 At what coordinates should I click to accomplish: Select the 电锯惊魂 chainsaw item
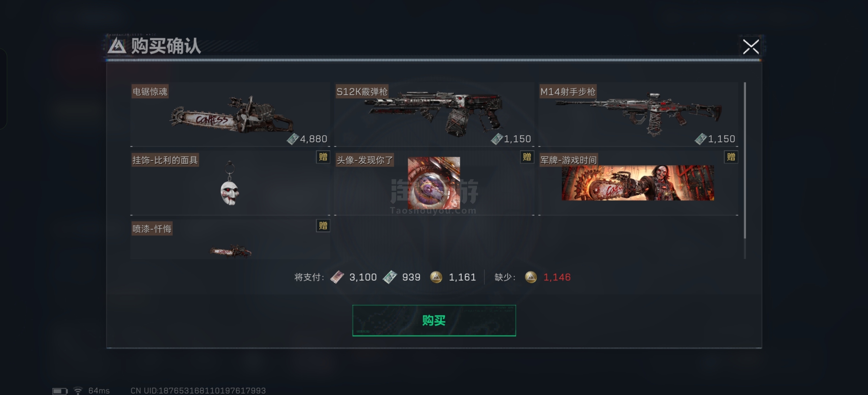[230, 115]
